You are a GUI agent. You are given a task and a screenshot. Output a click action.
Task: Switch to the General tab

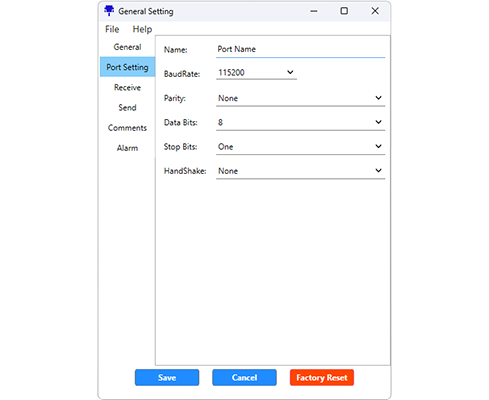coord(127,47)
